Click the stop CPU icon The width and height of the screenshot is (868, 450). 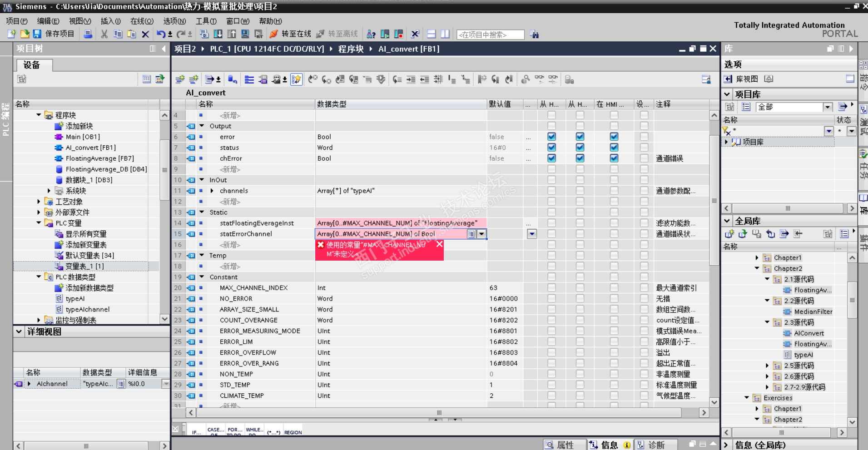(x=399, y=34)
